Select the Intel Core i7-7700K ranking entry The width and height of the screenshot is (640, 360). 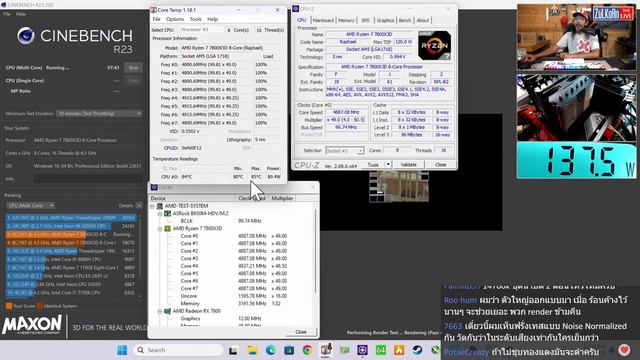click(x=70, y=293)
